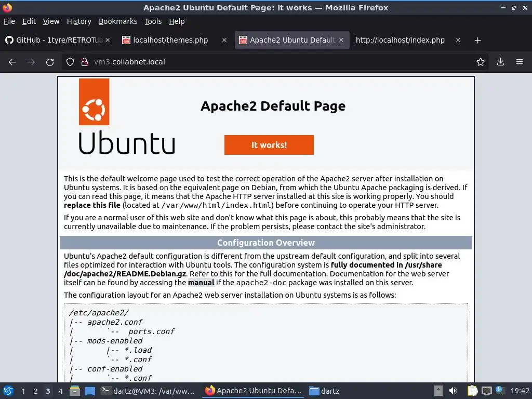The height and width of the screenshot is (399, 532).
Task: Click the show desktop taskbar icon
Action: [89, 391]
